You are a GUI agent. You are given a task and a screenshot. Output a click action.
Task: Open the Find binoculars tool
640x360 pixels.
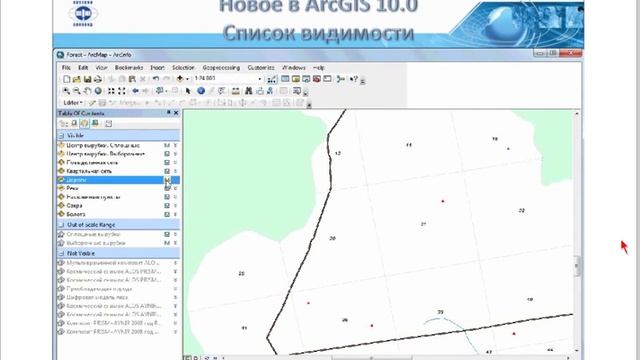(249, 91)
